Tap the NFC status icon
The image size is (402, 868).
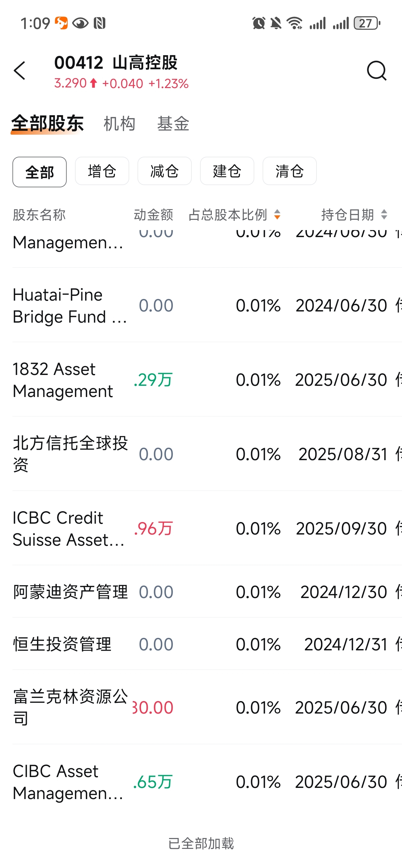(x=100, y=23)
